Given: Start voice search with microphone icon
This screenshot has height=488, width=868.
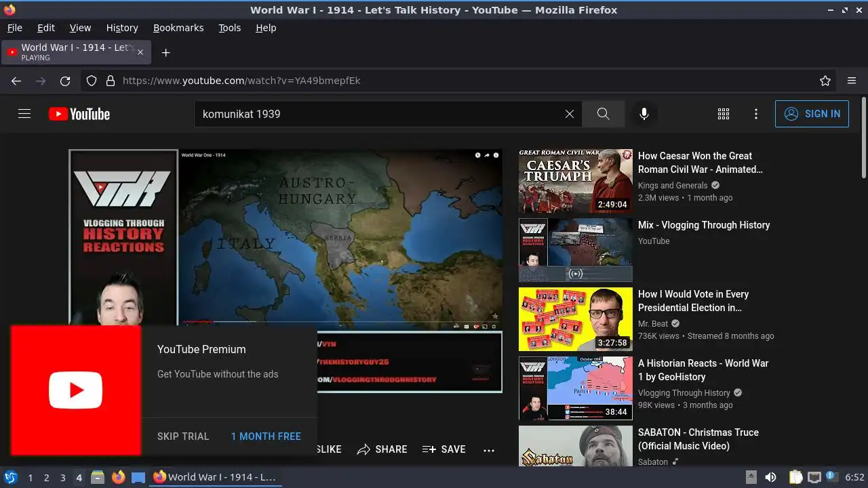Looking at the screenshot, I should [x=644, y=114].
